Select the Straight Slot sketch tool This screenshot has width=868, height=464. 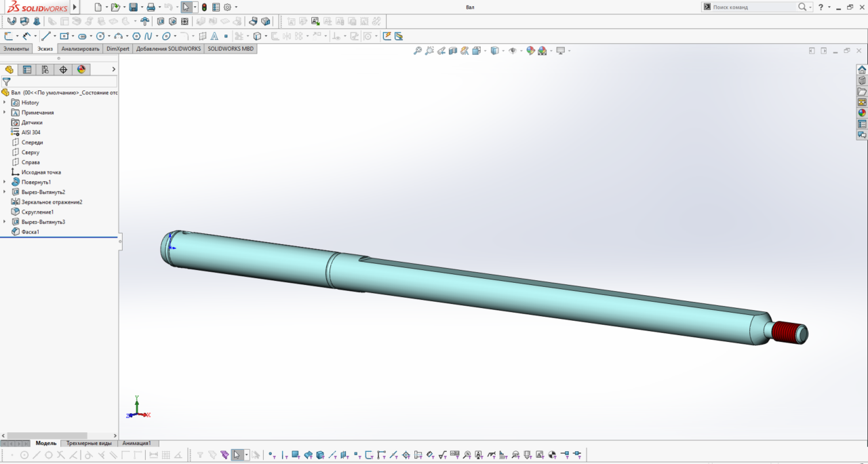point(82,36)
